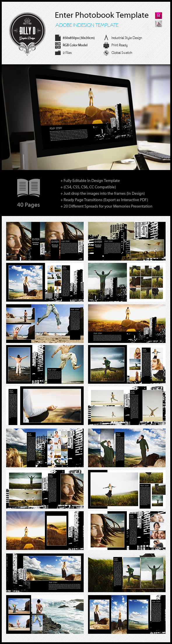Open the spread with jeans-wearing man jumping on beach
This screenshot has width=172, height=644.
click(45, 323)
